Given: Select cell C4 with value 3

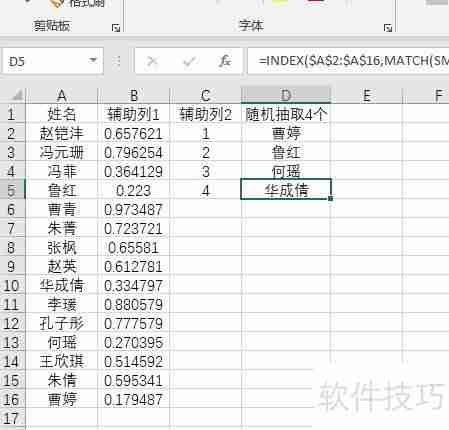Looking at the screenshot, I should [x=206, y=172].
